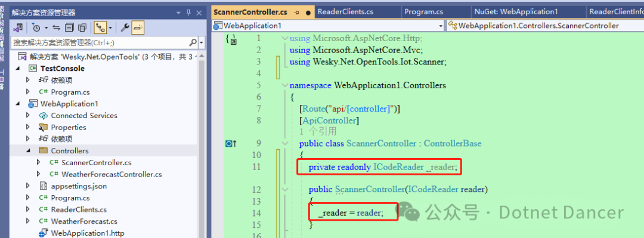Open the pending changes filter clock icon
Image resolution: width=644 pixels, height=238 pixels.
point(36,28)
